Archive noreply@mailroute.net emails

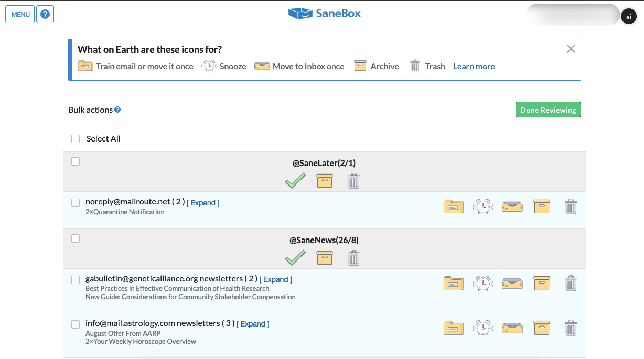click(542, 206)
